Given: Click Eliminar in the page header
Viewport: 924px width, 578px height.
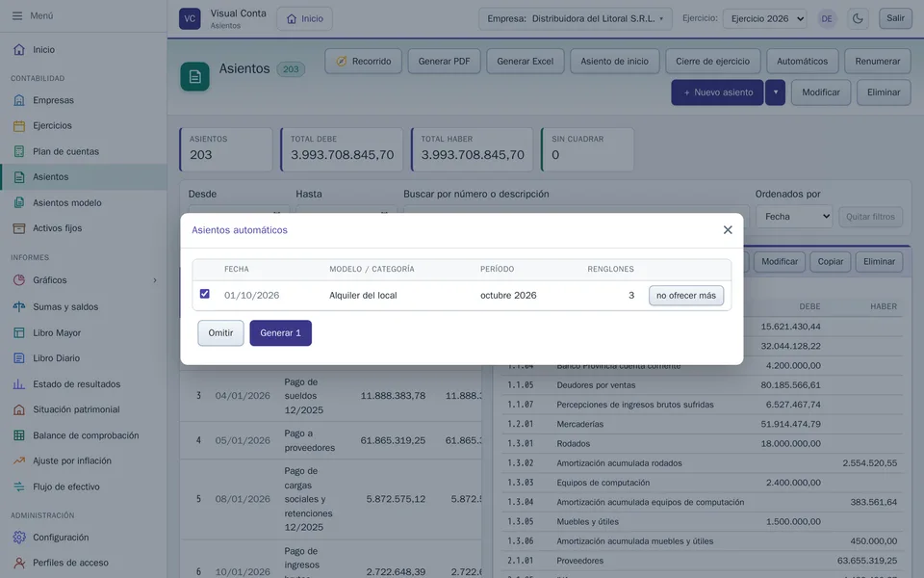Looking at the screenshot, I should tap(884, 92).
